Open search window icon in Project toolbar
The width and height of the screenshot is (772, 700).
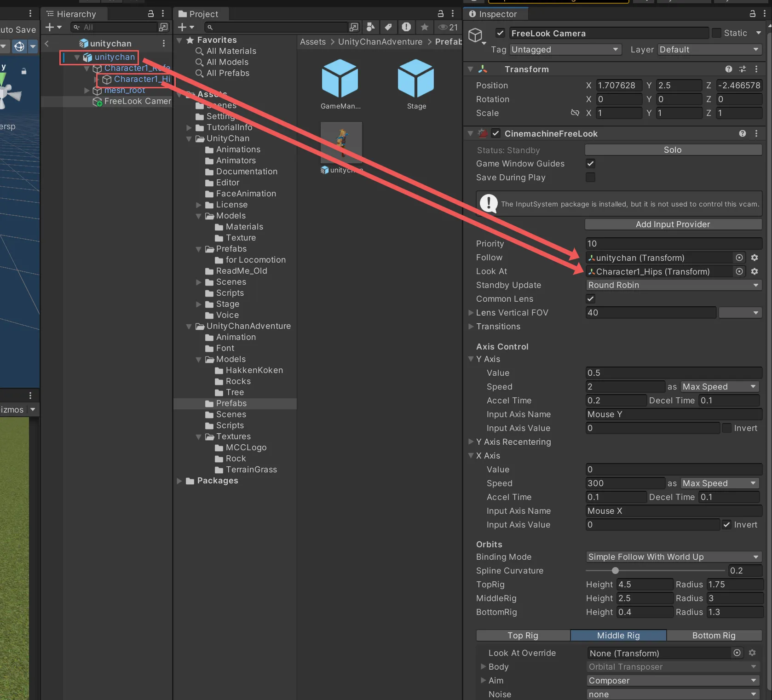click(x=354, y=27)
